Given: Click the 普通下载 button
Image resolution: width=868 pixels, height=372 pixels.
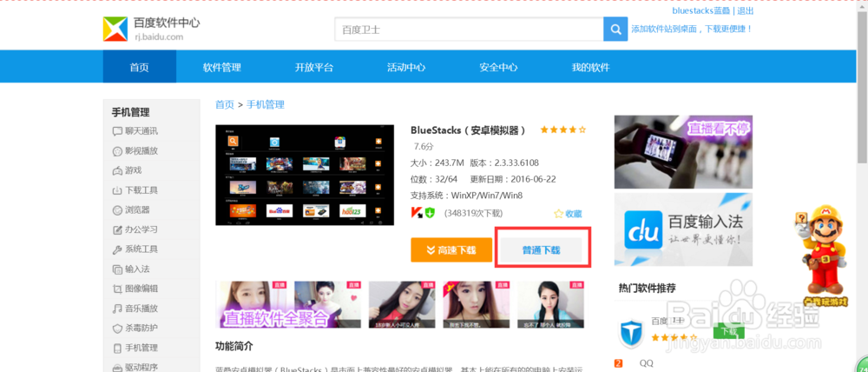Looking at the screenshot, I should (x=542, y=250).
